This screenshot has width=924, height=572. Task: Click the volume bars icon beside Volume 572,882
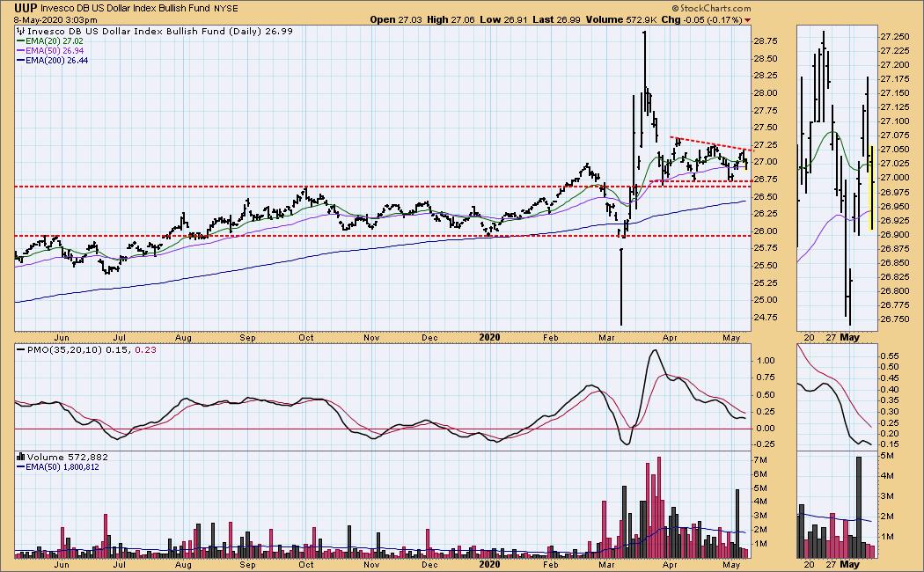[x=20, y=457]
